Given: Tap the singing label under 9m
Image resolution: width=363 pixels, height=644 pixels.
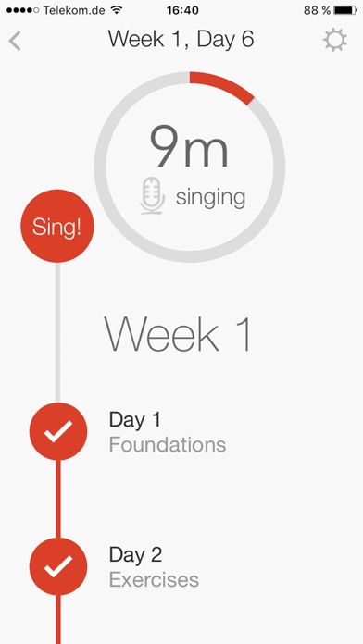Looking at the screenshot, I should click(x=210, y=198).
